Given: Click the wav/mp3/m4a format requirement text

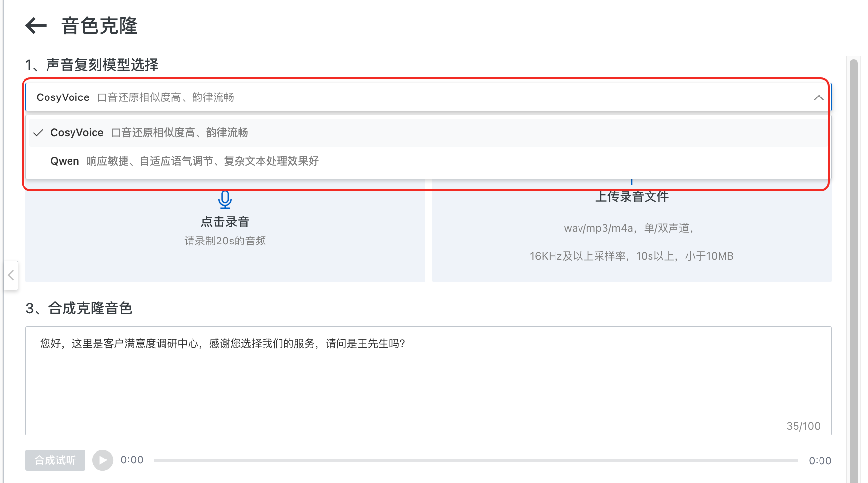Looking at the screenshot, I should coord(628,228).
